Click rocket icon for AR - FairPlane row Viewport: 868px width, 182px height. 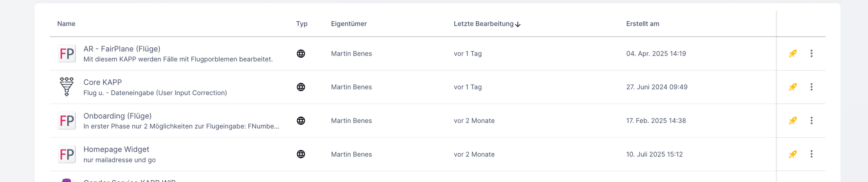[x=792, y=53]
